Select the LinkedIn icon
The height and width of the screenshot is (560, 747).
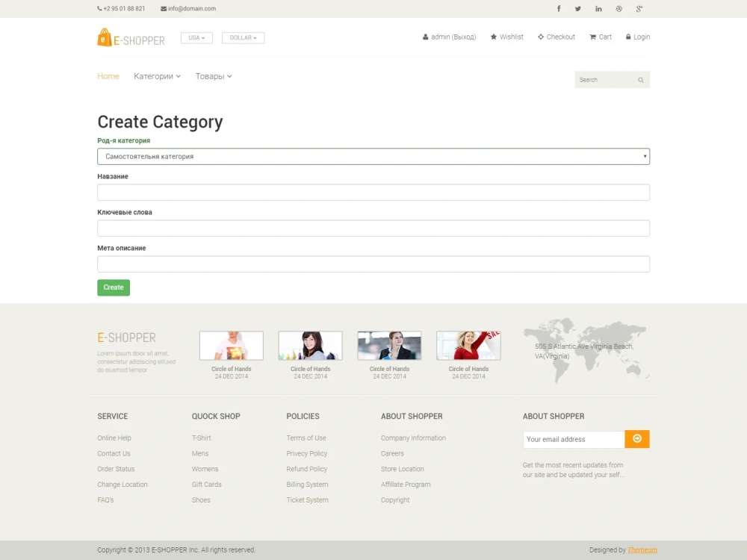click(x=598, y=8)
